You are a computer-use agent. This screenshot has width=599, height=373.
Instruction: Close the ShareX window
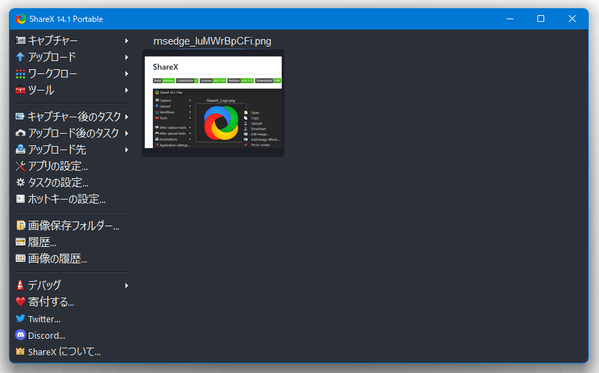(x=572, y=19)
